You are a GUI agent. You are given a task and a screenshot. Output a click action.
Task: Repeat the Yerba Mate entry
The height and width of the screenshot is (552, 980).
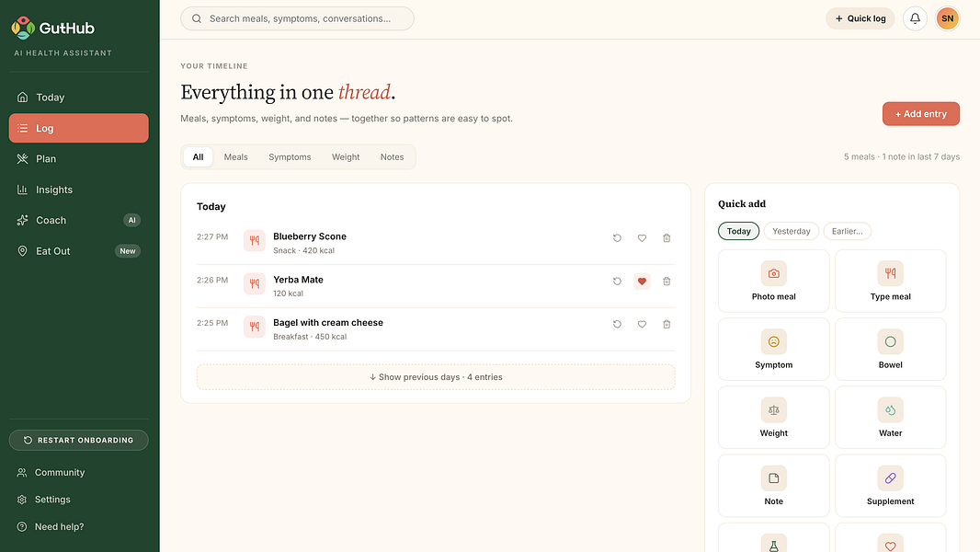(617, 282)
